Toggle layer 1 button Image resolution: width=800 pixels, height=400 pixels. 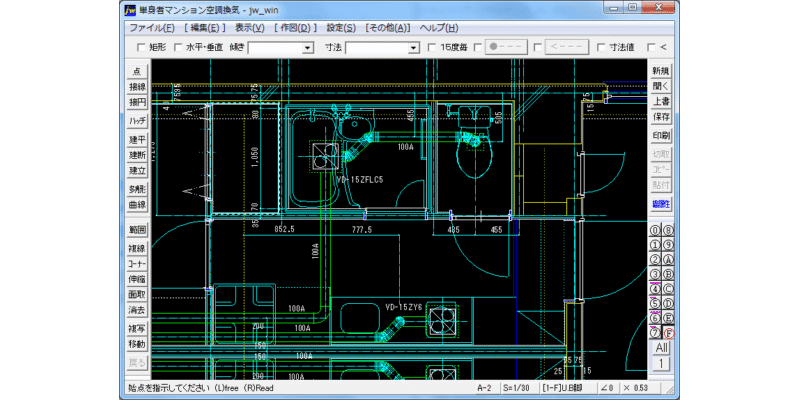click(655, 245)
